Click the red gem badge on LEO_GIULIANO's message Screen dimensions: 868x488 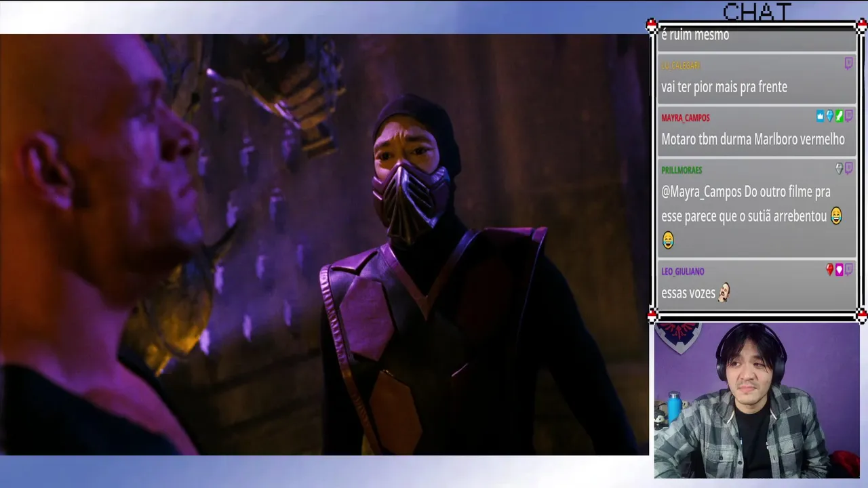[829, 270]
